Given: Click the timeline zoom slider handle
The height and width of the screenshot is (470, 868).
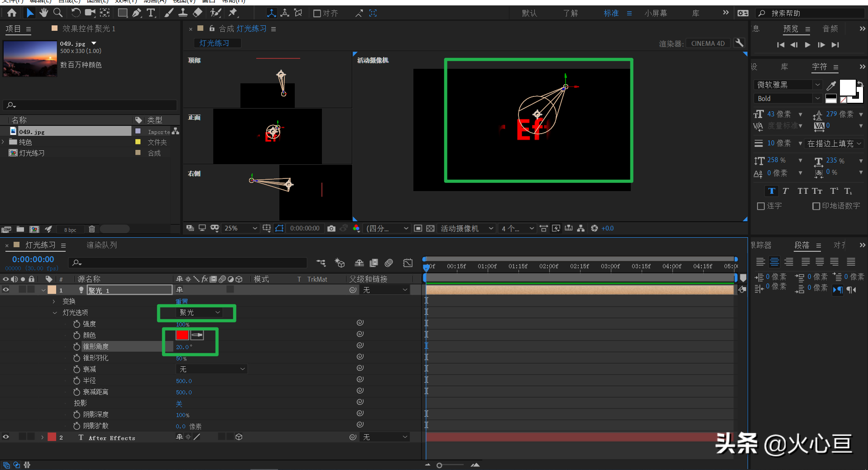Looking at the screenshot, I should click(x=439, y=465).
